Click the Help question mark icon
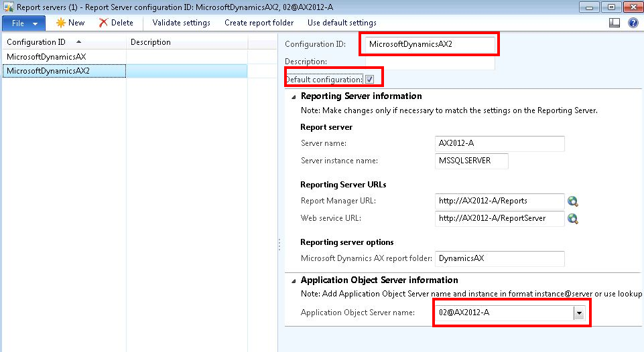644x352 pixels. pos(633,23)
